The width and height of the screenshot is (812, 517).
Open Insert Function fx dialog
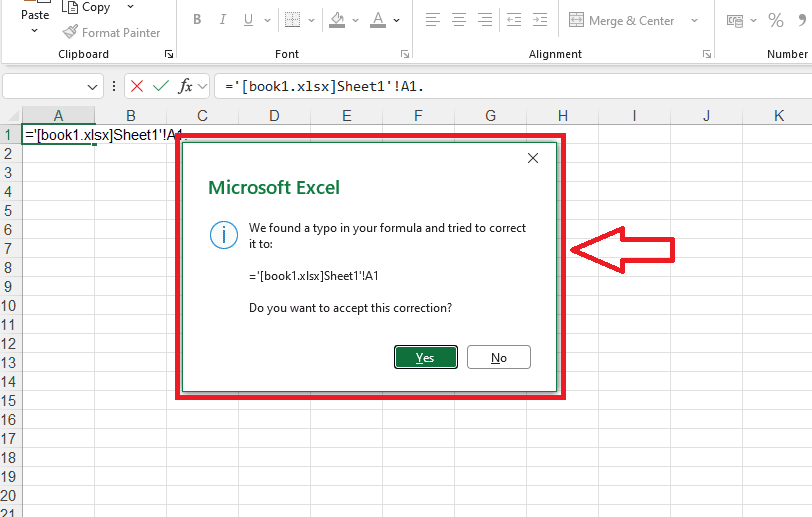[185, 86]
